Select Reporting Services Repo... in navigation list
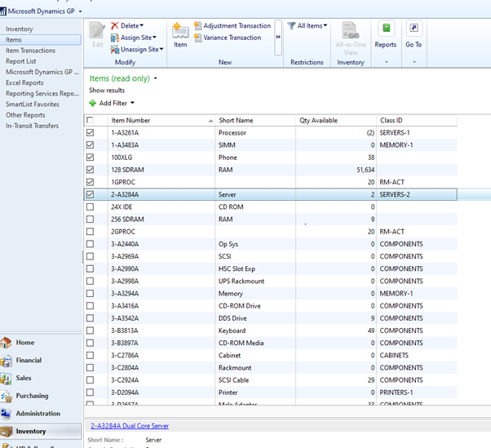This screenshot has width=491, height=448. 42,94
